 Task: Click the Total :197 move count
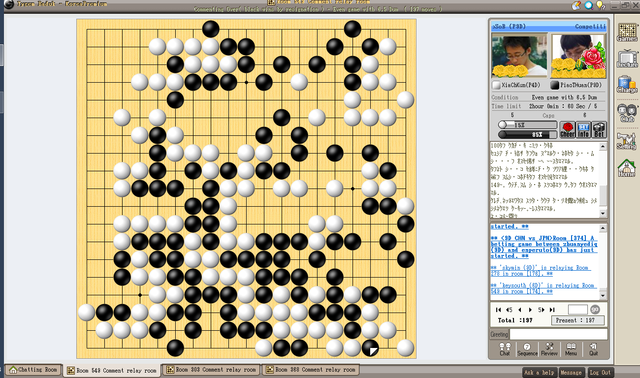[515, 320]
